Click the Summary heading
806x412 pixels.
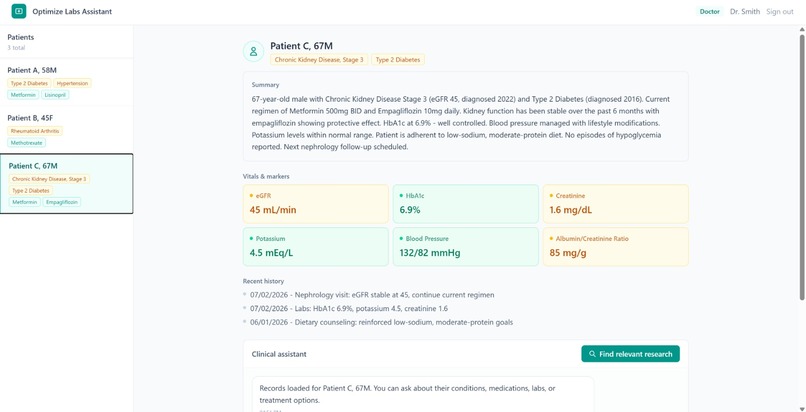tap(266, 85)
